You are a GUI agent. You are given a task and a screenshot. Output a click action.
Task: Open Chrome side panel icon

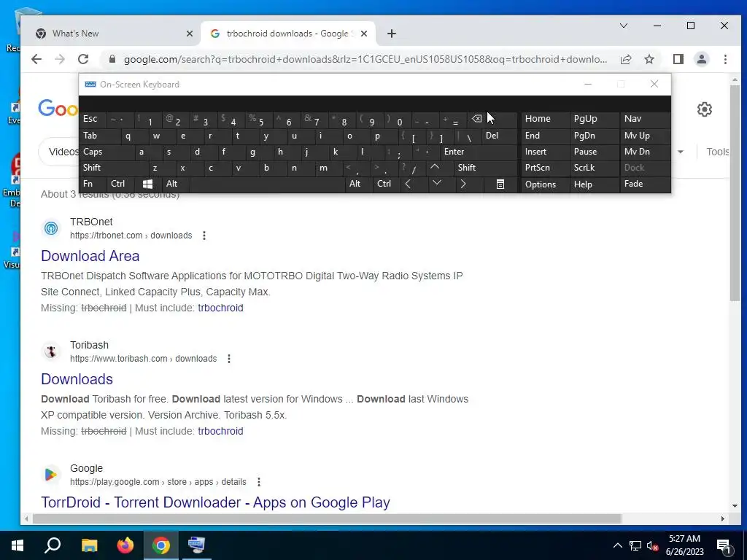[x=678, y=59]
